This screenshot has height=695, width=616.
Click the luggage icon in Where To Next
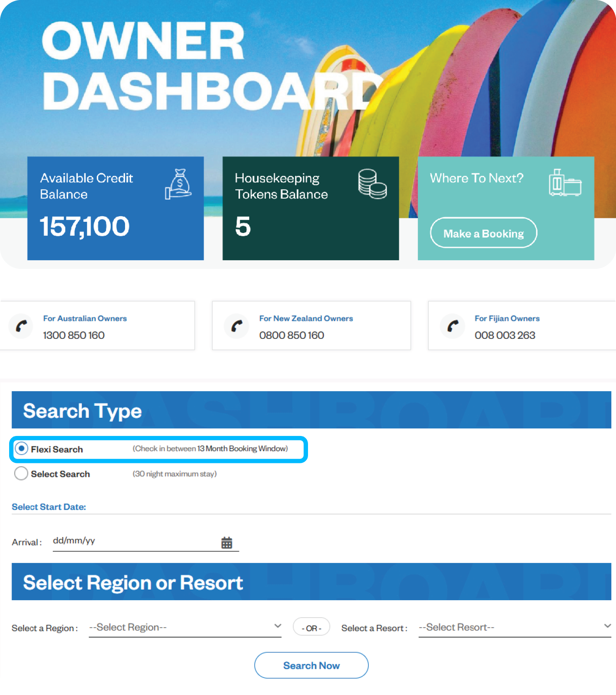click(x=565, y=182)
